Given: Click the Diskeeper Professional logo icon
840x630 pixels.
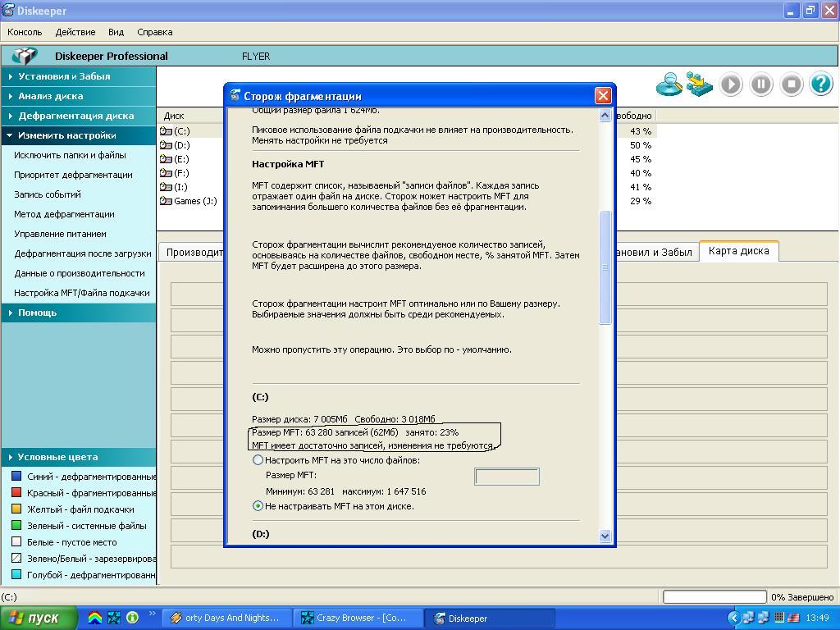Looking at the screenshot, I should pos(25,56).
